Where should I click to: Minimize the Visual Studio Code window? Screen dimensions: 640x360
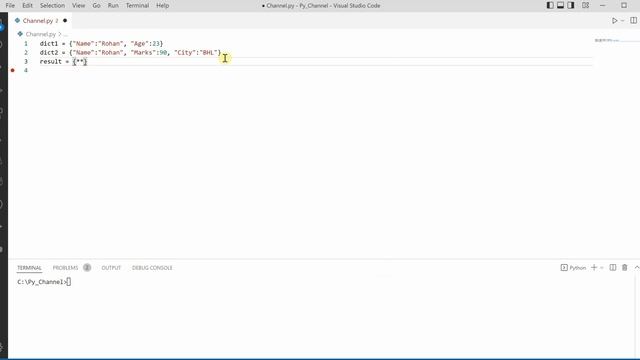pos(603,5)
